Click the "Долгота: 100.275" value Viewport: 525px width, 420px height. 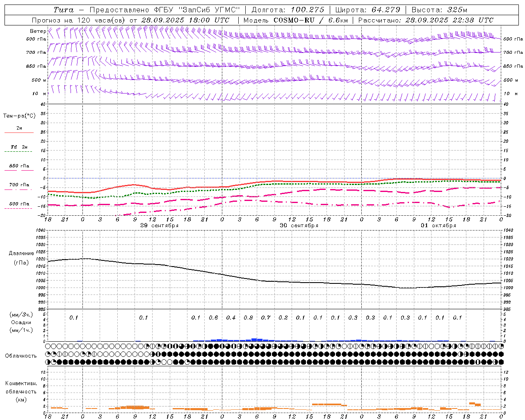pyautogui.click(x=288, y=10)
